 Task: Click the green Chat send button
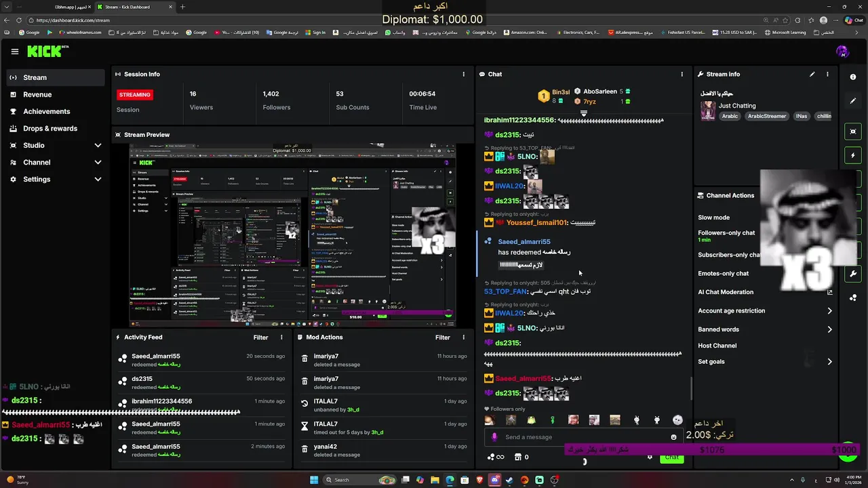[x=671, y=457]
